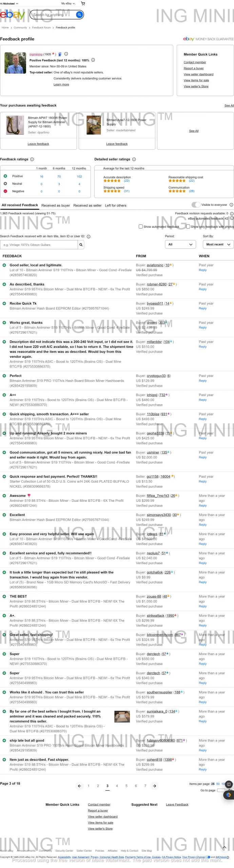Open feedback photo from sunijaikara_0 review

[122, 717]
